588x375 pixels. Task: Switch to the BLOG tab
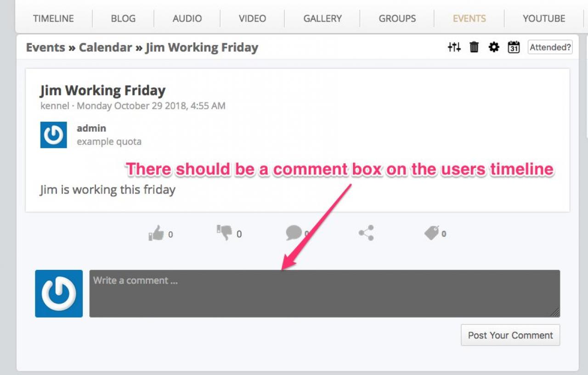123,19
